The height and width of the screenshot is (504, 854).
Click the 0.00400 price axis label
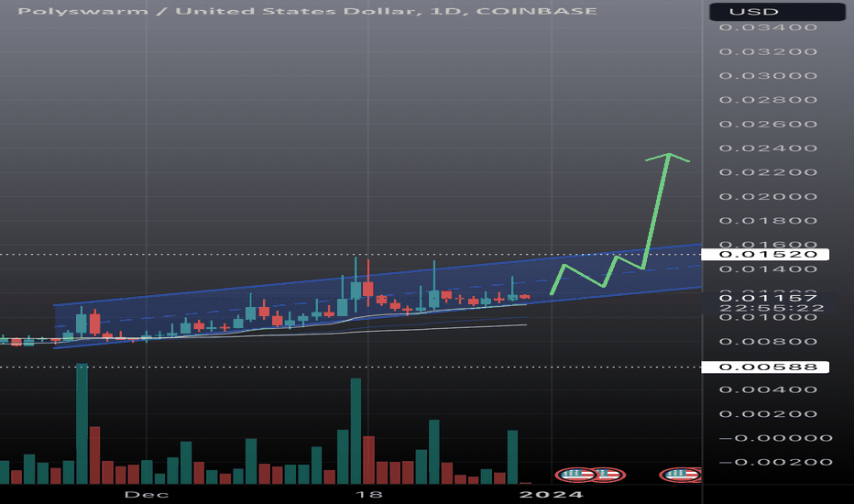coord(768,389)
